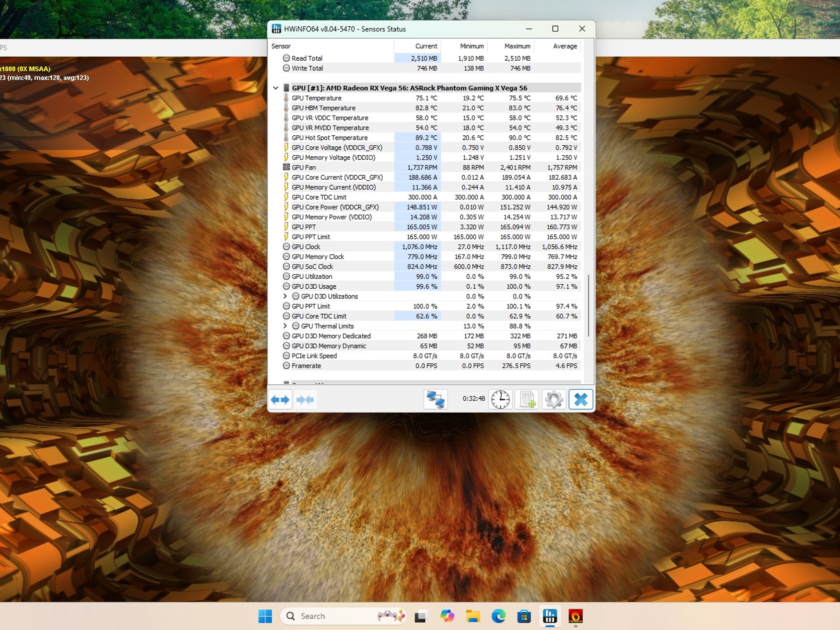Screen dimensions: 840x630
Task: Collapse the GPU [#1] AMD Radeon sensor group
Action: [x=276, y=88]
